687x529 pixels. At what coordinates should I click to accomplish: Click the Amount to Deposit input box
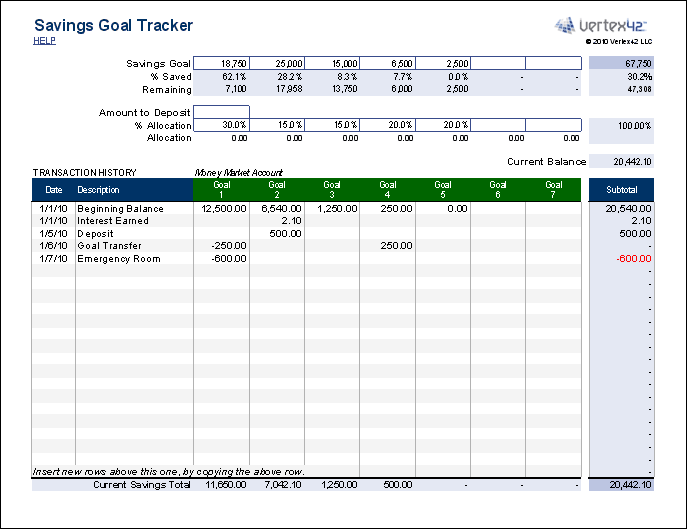[221, 112]
